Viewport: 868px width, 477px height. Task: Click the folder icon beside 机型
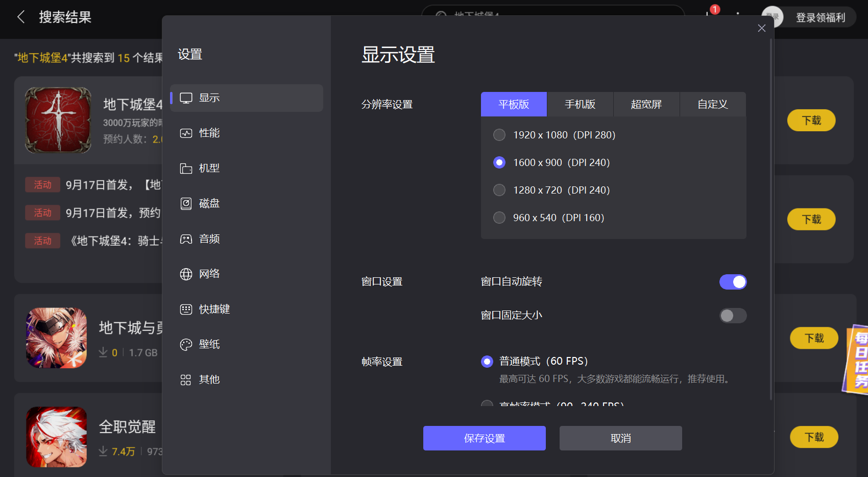(186, 169)
